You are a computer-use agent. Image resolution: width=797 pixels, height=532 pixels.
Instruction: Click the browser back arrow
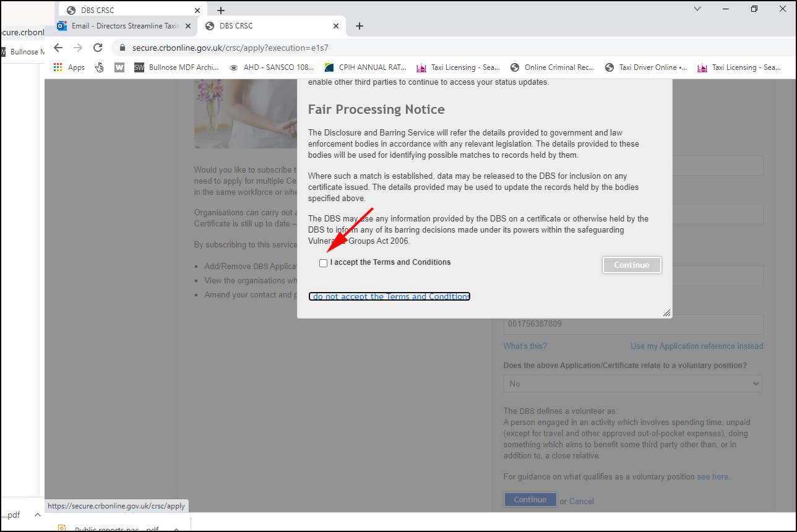click(58, 48)
